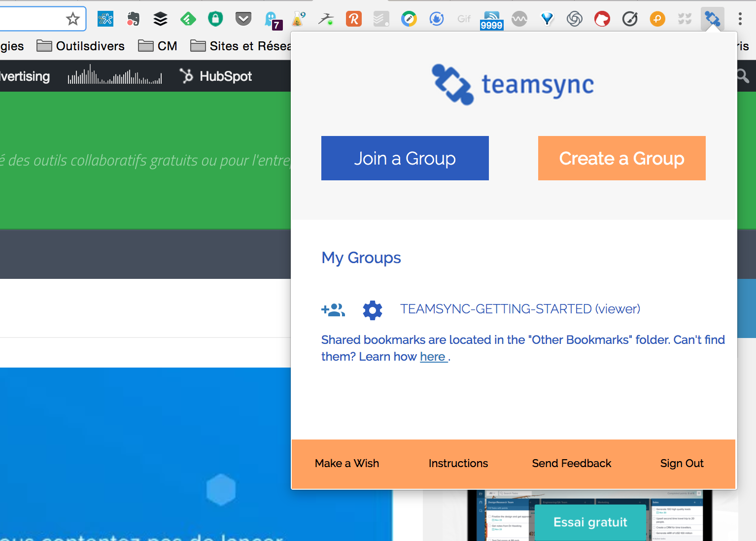Viewport: 756px width, 541px height.
Task: Open the 'here' link about shared bookmarks
Action: 433,356
